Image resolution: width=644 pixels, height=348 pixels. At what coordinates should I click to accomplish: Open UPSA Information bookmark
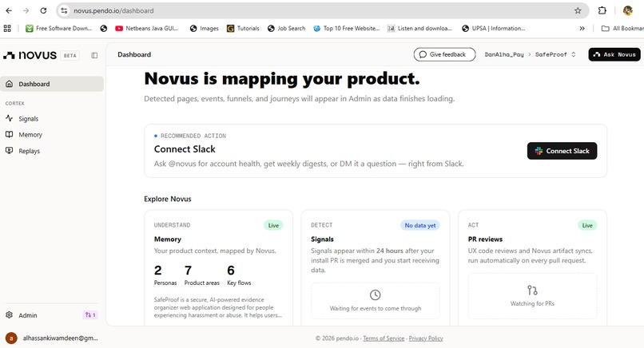tap(493, 28)
